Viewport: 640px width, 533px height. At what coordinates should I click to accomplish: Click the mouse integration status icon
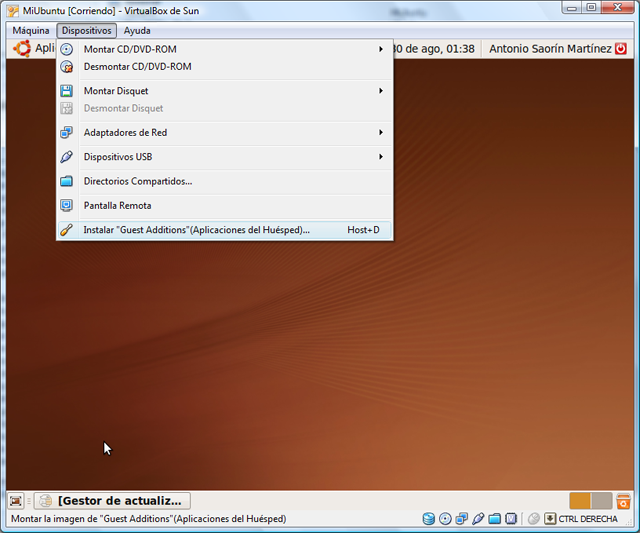point(534,519)
